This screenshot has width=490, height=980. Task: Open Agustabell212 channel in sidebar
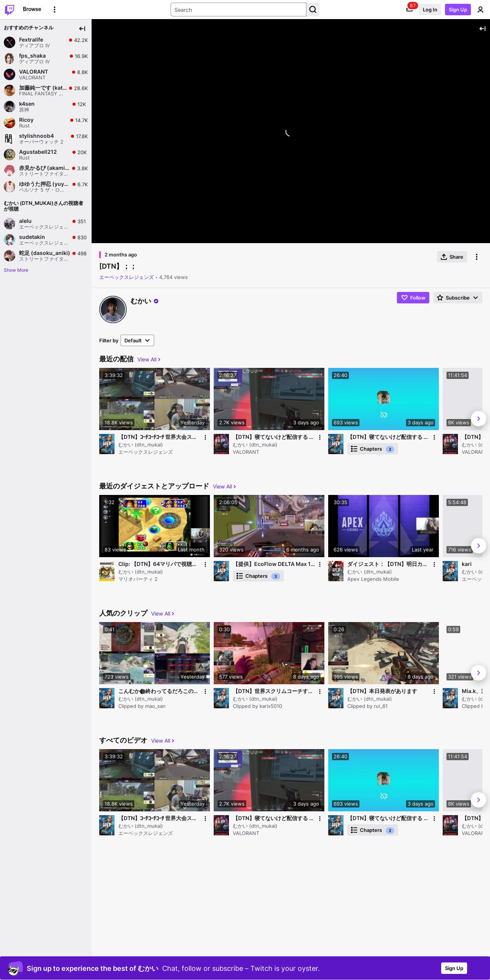coord(46,155)
